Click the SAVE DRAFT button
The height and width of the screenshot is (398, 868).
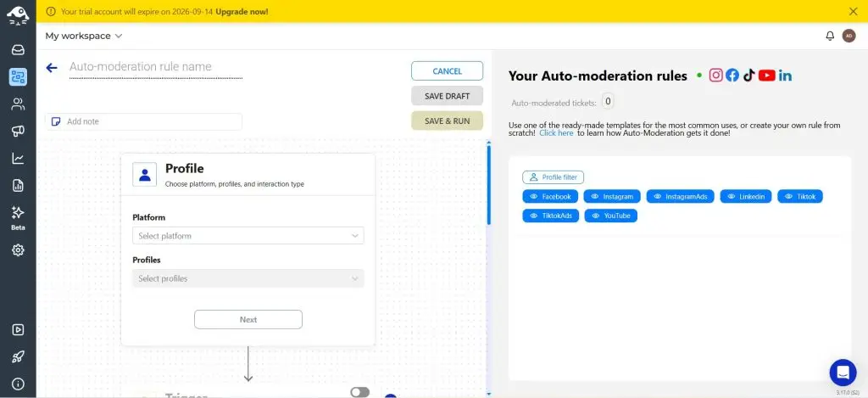coord(448,96)
